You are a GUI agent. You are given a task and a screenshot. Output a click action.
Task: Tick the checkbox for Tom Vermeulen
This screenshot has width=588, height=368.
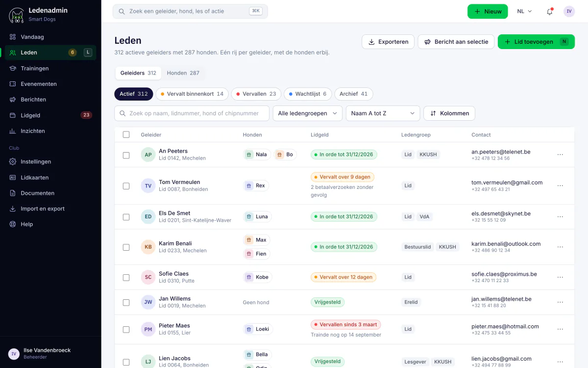tap(126, 186)
